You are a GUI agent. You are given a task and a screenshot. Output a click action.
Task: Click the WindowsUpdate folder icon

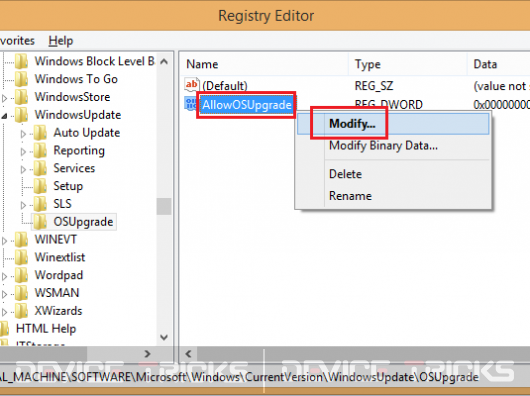pyautogui.click(x=22, y=115)
